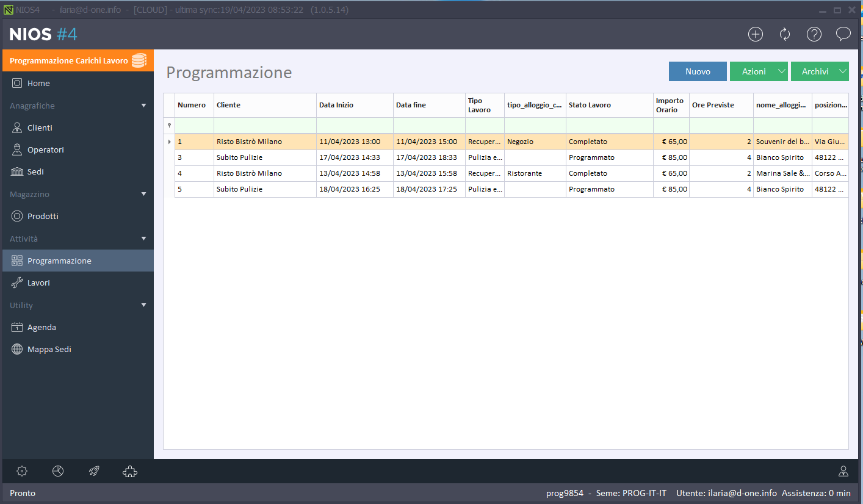
Task: Expand the Archivi dropdown arrow
Action: [843, 71]
